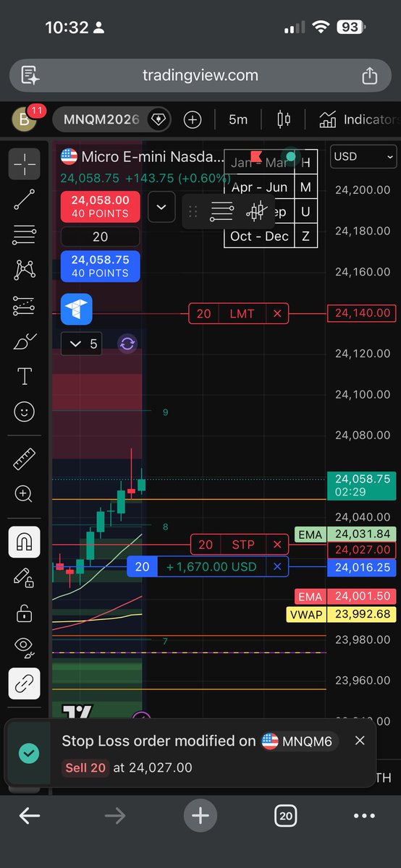Select the trend line drawing tool
Viewport: 401px width, 868px height.
24,200
